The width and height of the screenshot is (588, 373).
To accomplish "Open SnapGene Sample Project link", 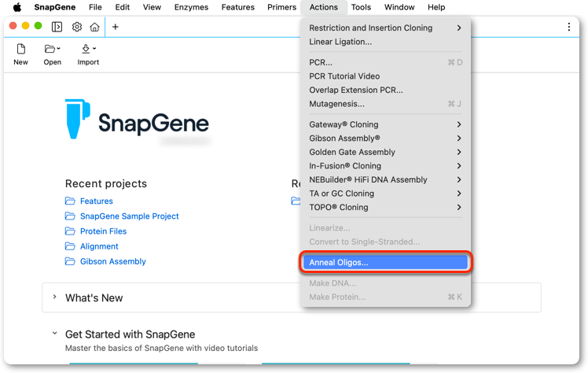I will 130,216.
